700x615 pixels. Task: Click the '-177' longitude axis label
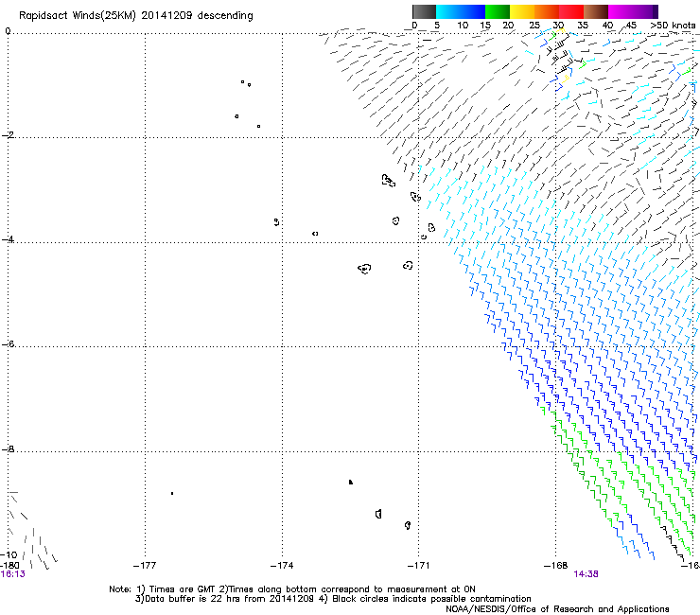(145, 566)
